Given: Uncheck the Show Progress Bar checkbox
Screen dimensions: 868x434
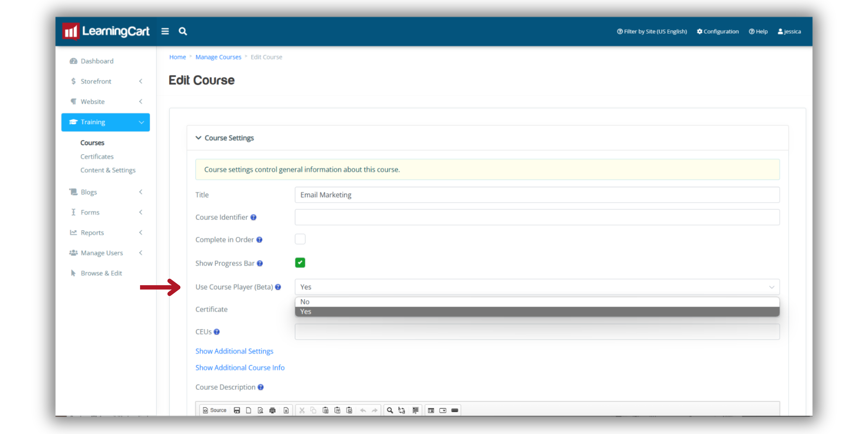Looking at the screenshot, I should click(x=300, y=262).
